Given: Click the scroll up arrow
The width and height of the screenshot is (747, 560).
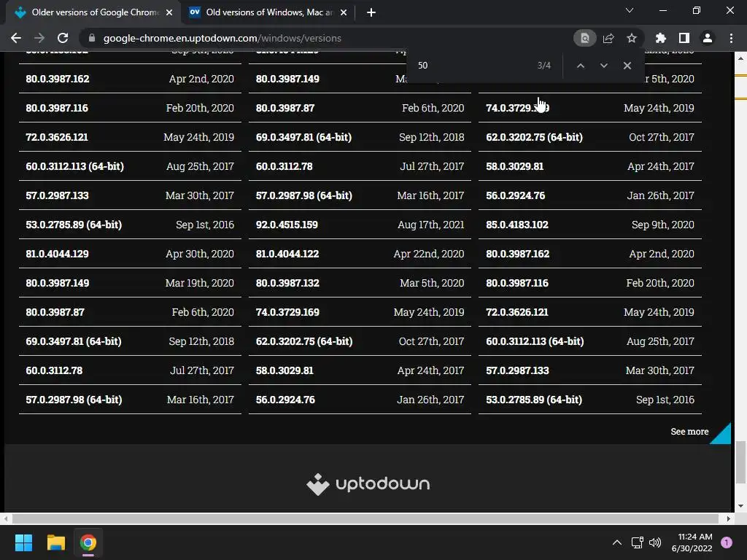Looking at the screenshot, I should [740, 58].
